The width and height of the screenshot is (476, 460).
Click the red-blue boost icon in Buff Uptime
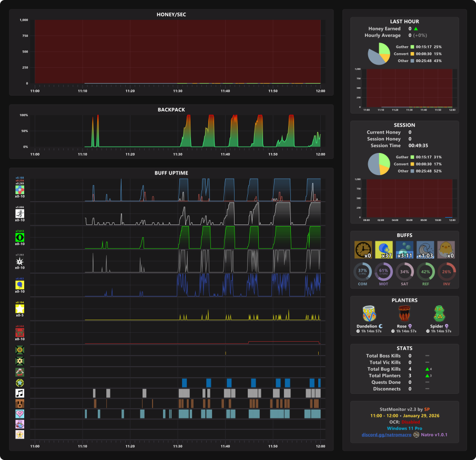click(20, 190)
